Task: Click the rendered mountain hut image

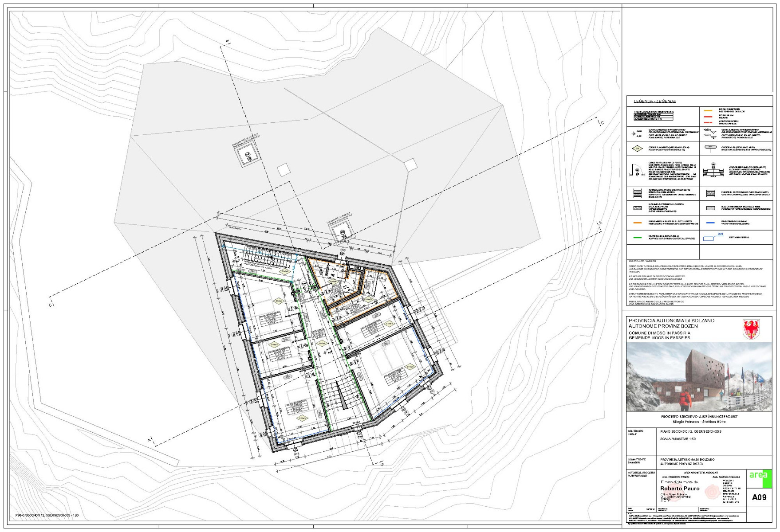Action: point(699,377)
